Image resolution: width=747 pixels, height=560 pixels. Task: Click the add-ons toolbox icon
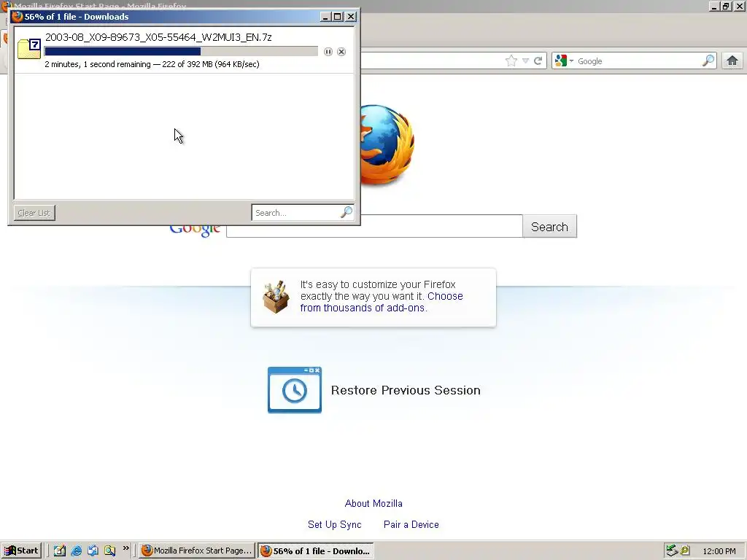point(276,297)
